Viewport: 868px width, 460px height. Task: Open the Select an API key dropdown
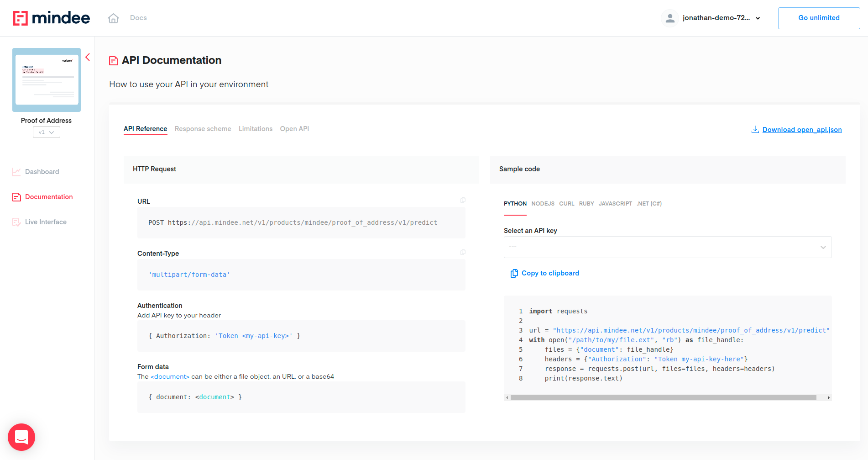click(668, 247)
